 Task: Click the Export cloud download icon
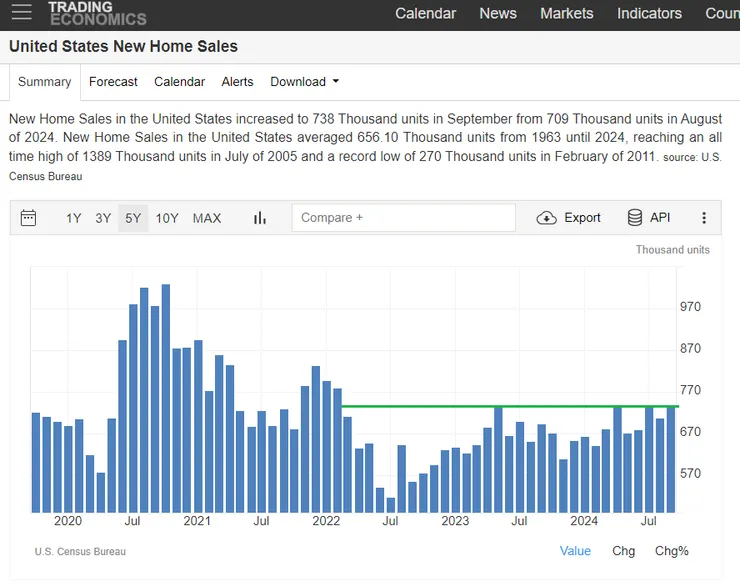click(546, 218)
